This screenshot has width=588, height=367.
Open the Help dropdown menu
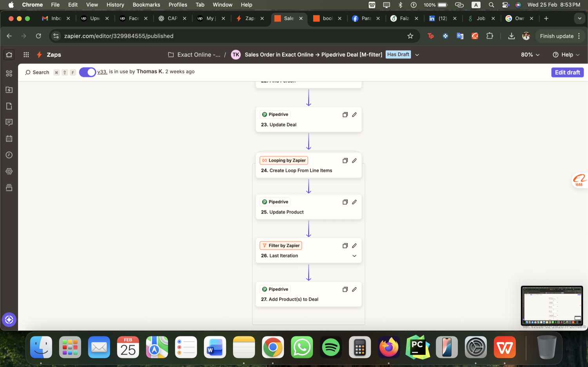tap(566, 55)
